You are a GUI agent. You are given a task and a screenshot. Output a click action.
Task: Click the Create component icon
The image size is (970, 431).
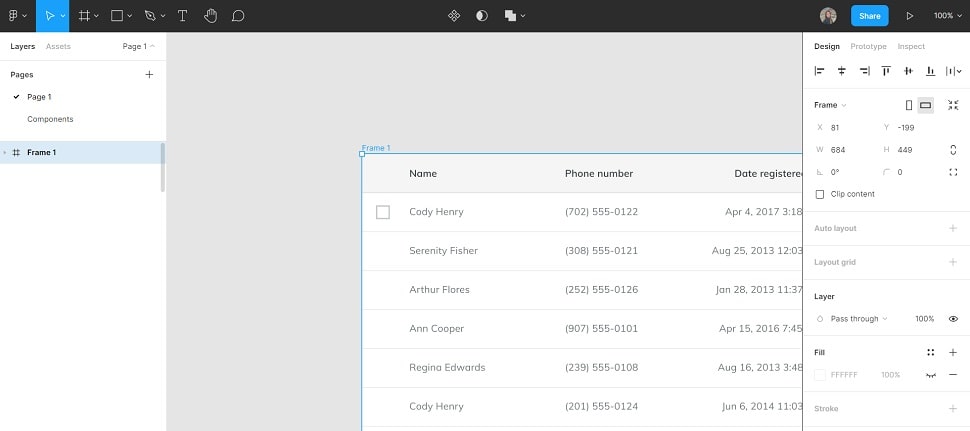click(x=453, y=16)
